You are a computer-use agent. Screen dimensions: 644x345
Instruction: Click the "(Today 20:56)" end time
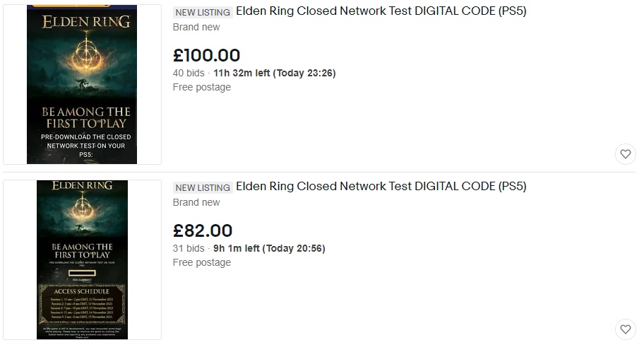(x=294, y=248)
